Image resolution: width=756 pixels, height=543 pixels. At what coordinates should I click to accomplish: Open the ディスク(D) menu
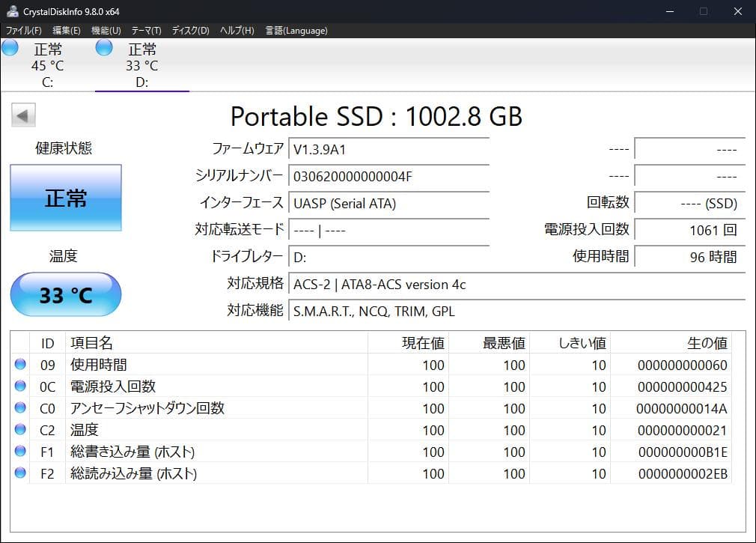point(190,31)
